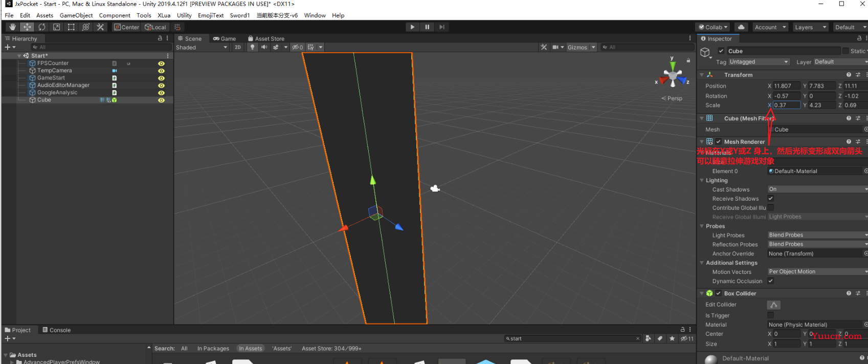Collapse the Transform component

coord(702,75)
